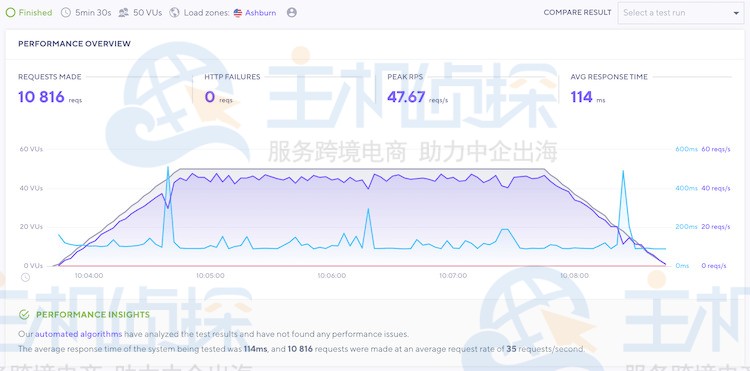Screen dimensions: 750x371
Task: Click the 0 reqs/s axis label
Action: point(714,265)
